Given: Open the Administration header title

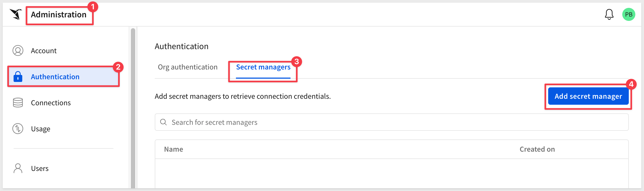Looking at the screenshot, I should click(x=59, y=14).
